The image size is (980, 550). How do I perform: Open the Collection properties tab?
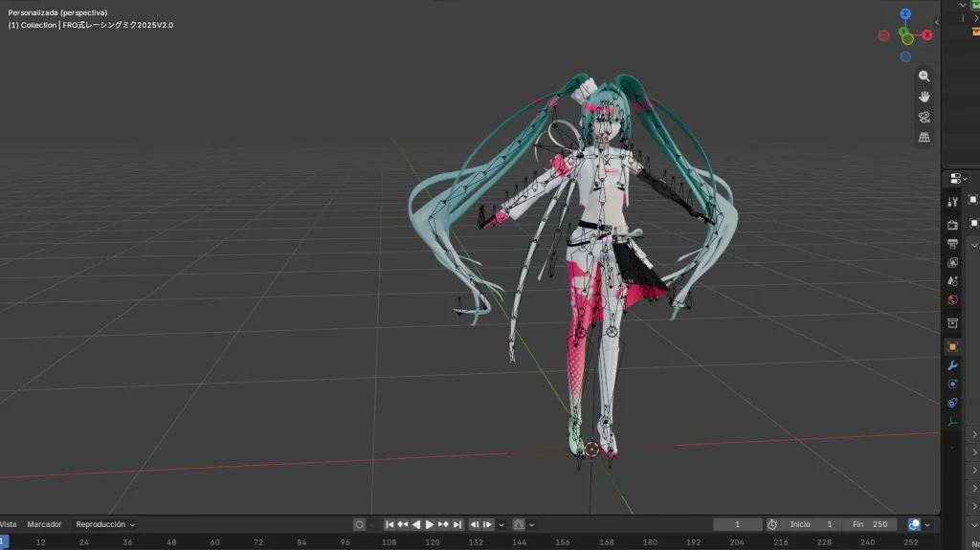point(952,323)
